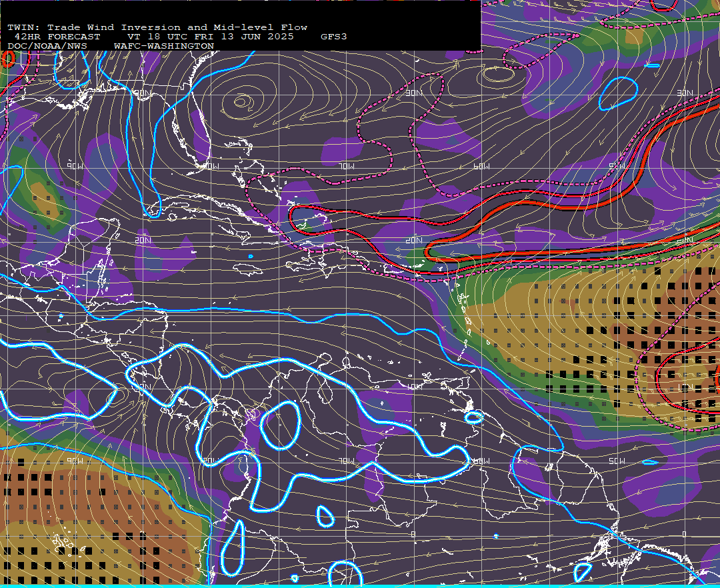This screenshot has height=588, width=720.
Task: Click the '42HR FORECAST' label
Action: [57, 37]
